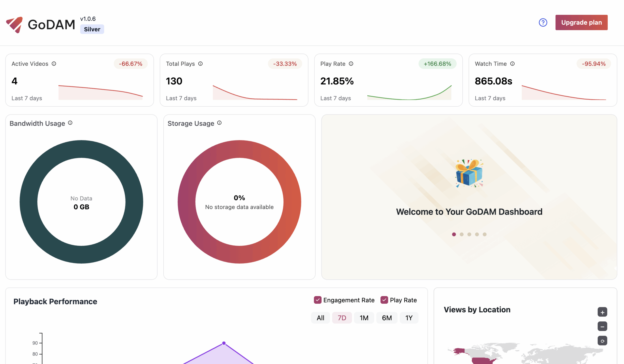The width and height of the screenshot is (624, 364).
Task: Jump to the last carousel dot
Action: point(485,234)
